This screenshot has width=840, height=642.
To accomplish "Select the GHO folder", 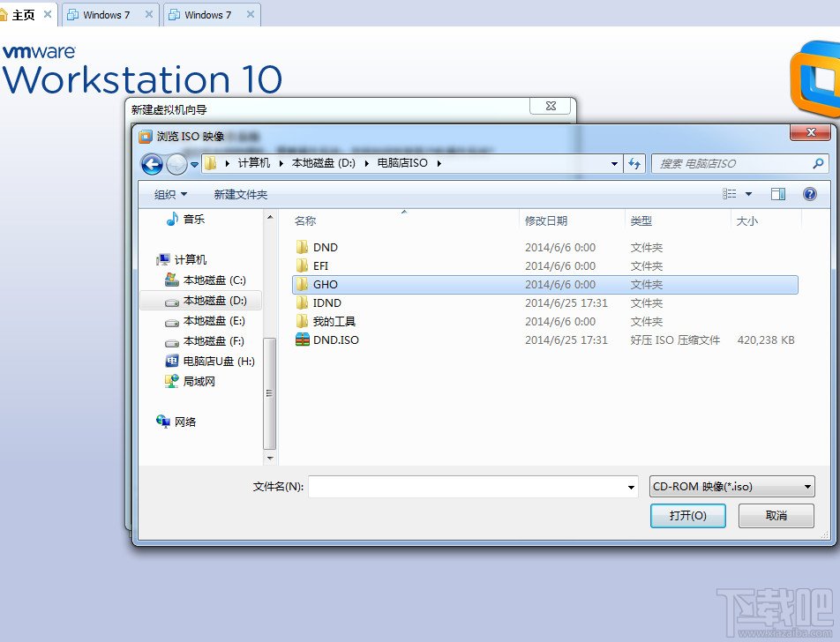I will [544, 284].
